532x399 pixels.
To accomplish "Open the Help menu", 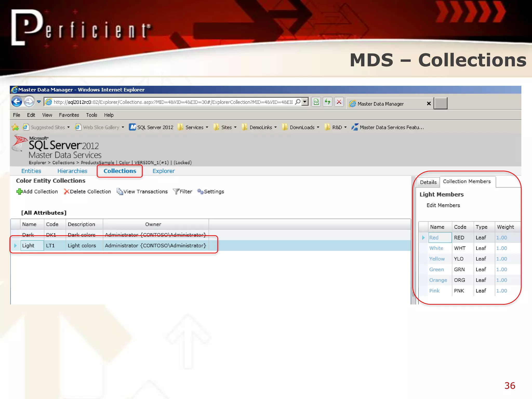I will pos(109,115).
